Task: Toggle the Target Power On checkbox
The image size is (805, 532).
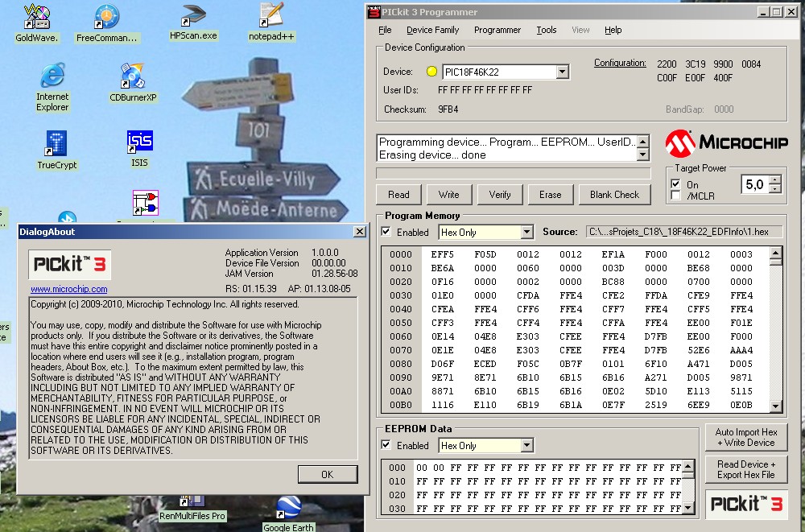Action: (675, 184)
